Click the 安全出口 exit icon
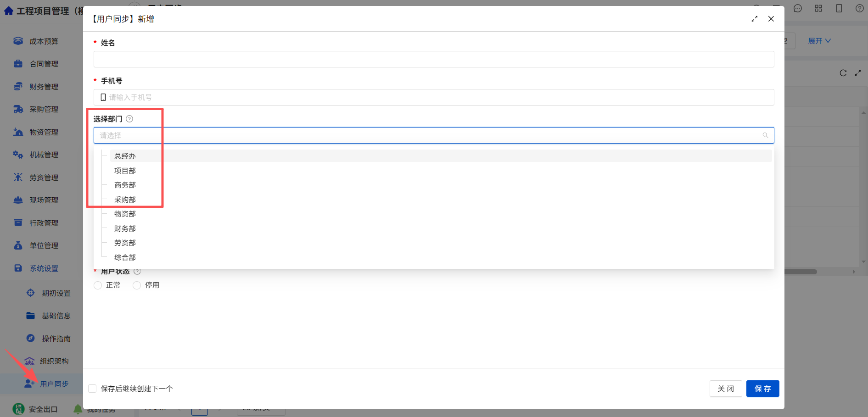The image size is (868, 417). tap(18, 409)
